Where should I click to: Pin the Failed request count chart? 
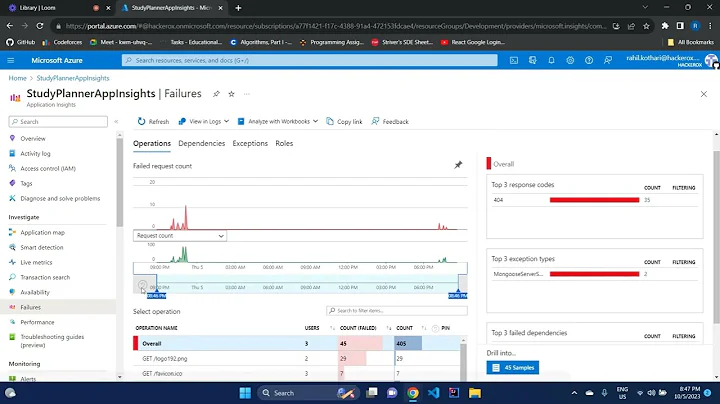pyautogui.click(x=458, y=164)
